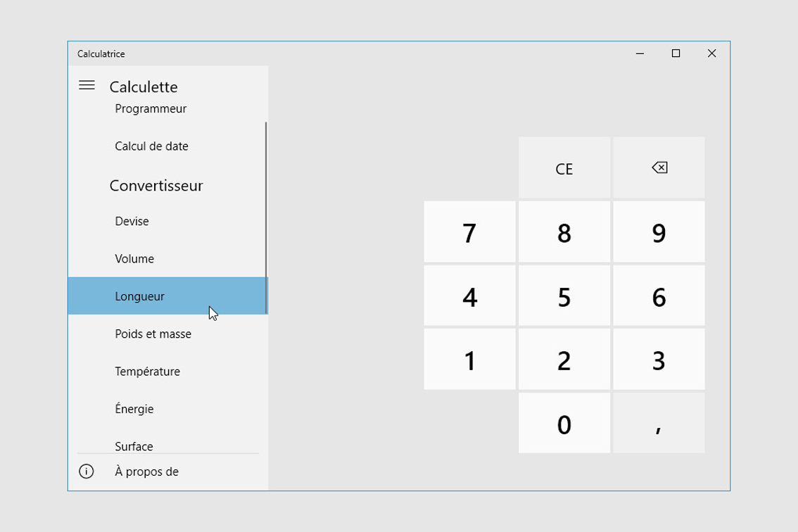Tap digit 6 on keypad

[x=659, y=296]
